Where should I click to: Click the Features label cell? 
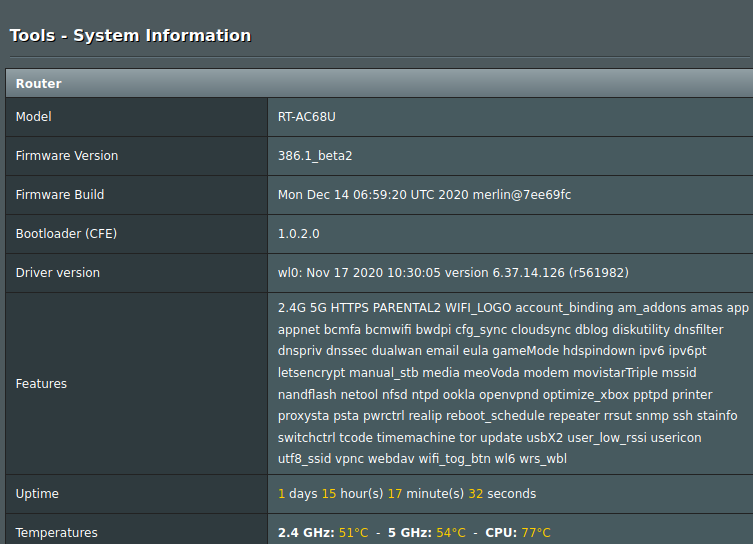pyautogui.click(x=136, y=384)
